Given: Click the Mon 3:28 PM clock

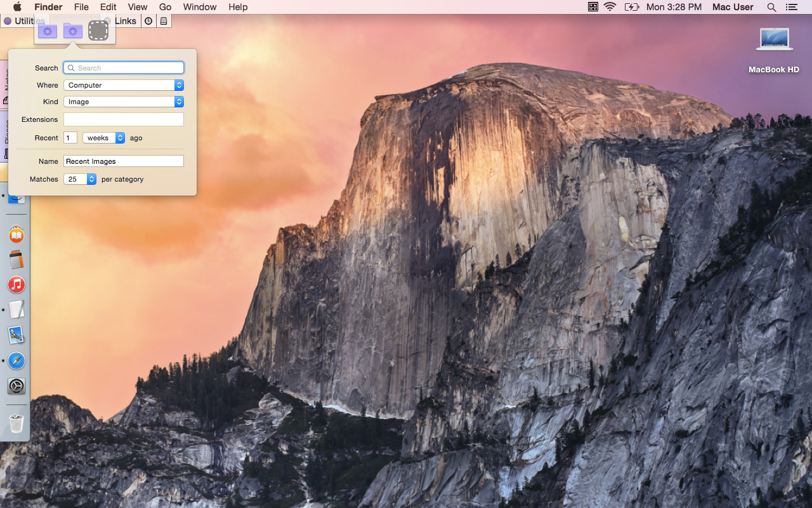Looking at the screenshot, I should point(674,7).
